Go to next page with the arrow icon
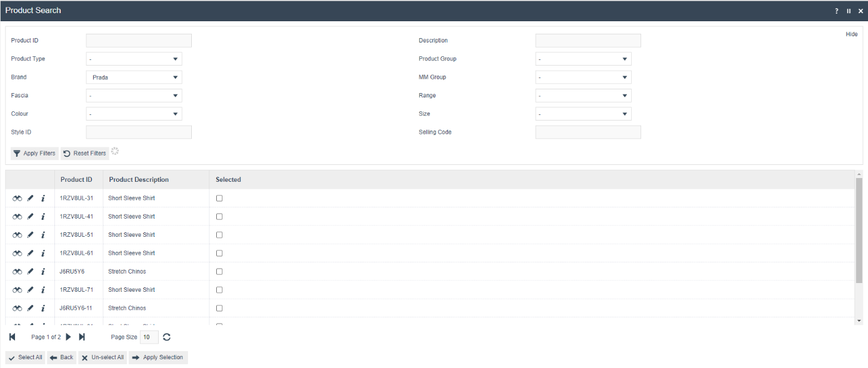868x368 pixels. [x=70, y=337]
